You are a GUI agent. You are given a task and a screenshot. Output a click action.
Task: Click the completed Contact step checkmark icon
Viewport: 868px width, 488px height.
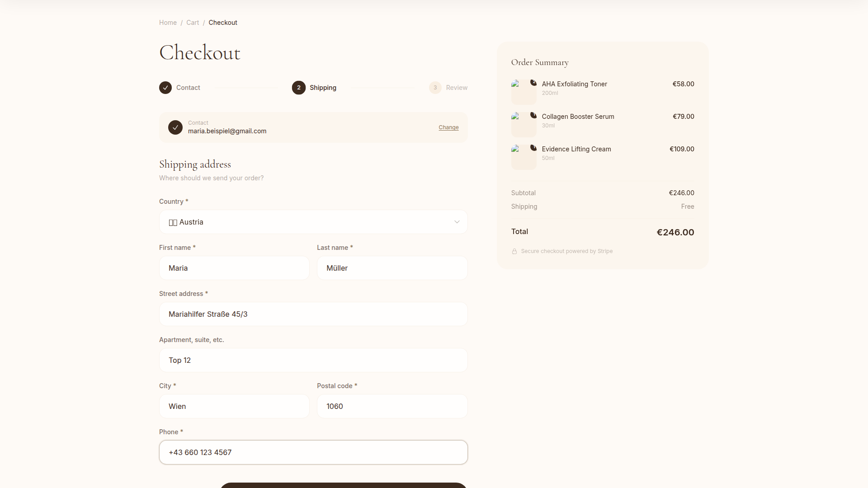point(165,88)
